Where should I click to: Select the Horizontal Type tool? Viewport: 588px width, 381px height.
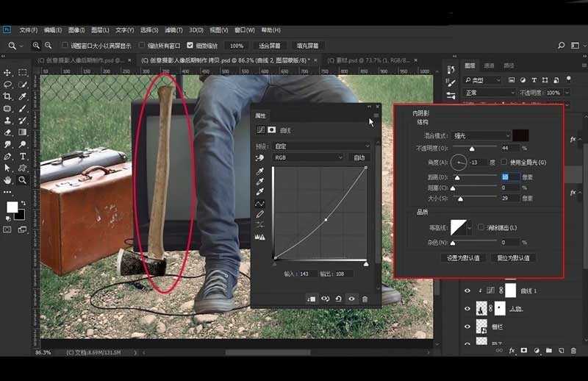[x=23, y=156]
